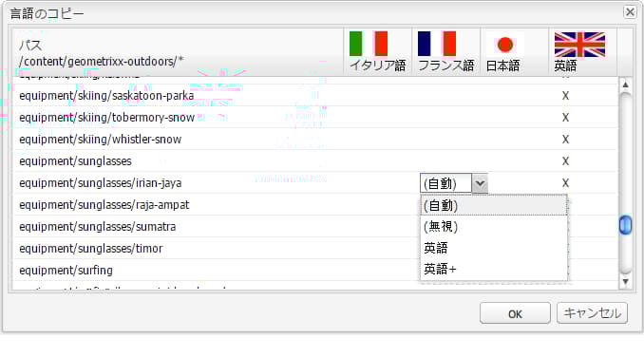
Task: Click the UK flag column header
Action: tap(582, 52)
